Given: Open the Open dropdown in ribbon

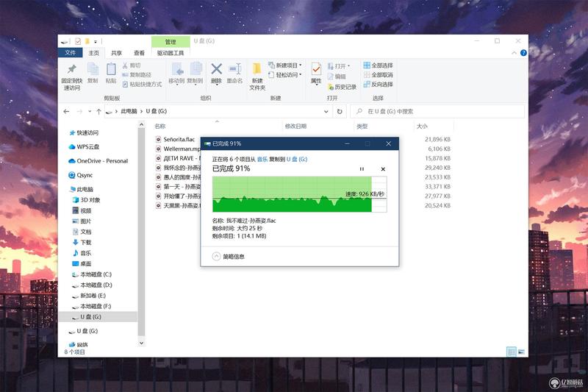Looking at the screenshot, I should (x=339, y=66).
